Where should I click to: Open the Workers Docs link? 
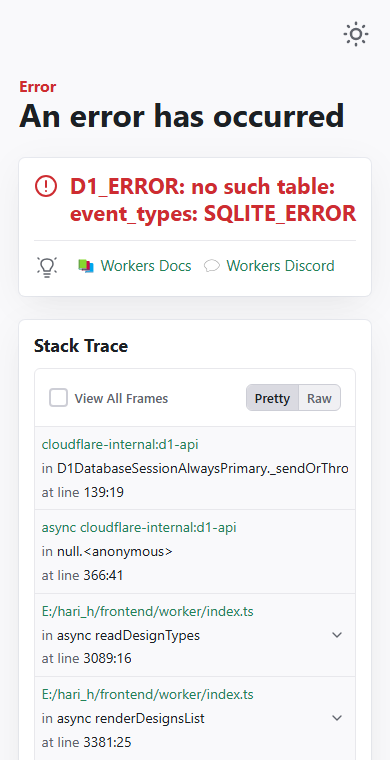pos(146,266)
